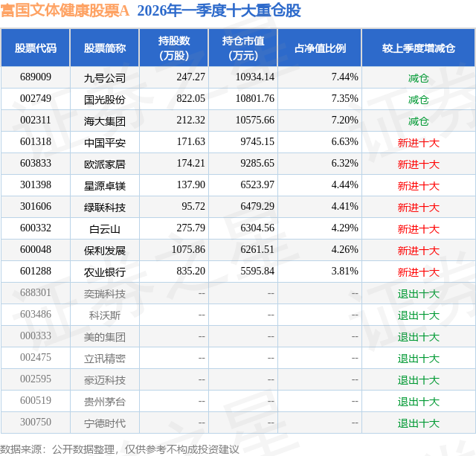Select stock name 奕瑞科技
The width and height of the screenshot is (476, 456).
tap(105, 294)
